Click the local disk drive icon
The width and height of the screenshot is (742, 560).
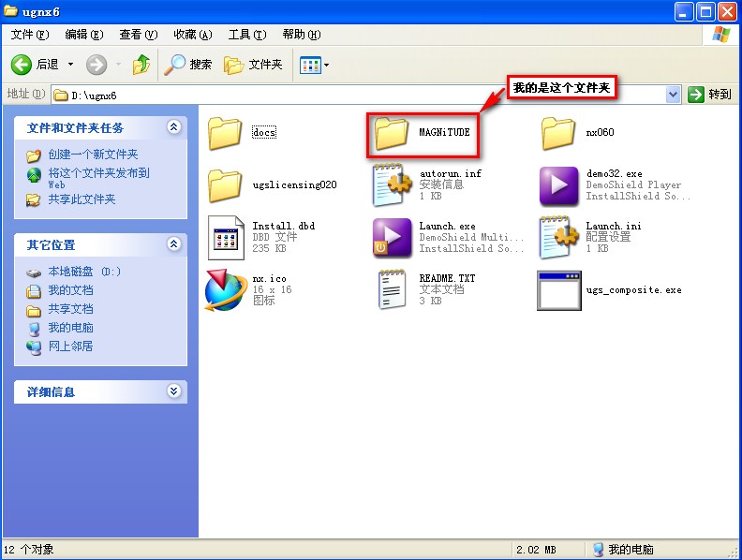[x=34, y=273]
